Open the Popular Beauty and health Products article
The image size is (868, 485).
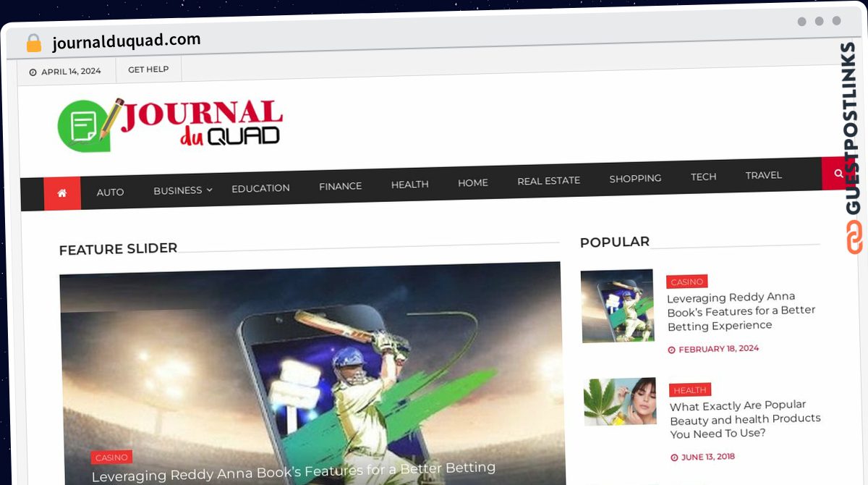(x=745, y=419)
